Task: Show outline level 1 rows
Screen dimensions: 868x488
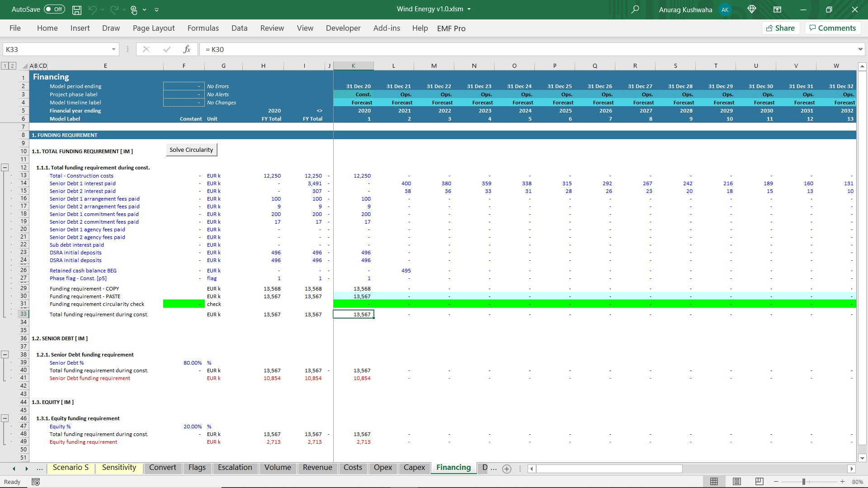Action: click(5, 66)
